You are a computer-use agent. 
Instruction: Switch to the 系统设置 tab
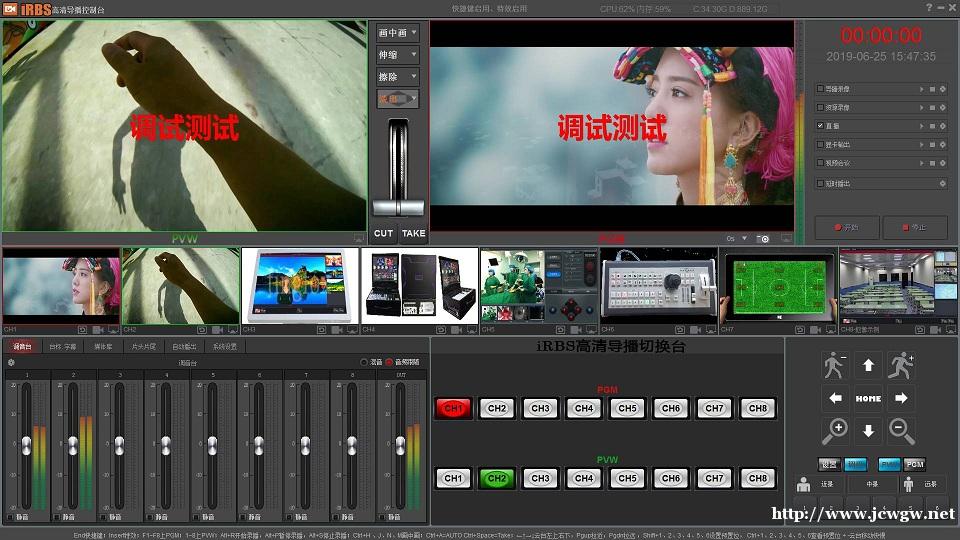[x=225, y=346]
